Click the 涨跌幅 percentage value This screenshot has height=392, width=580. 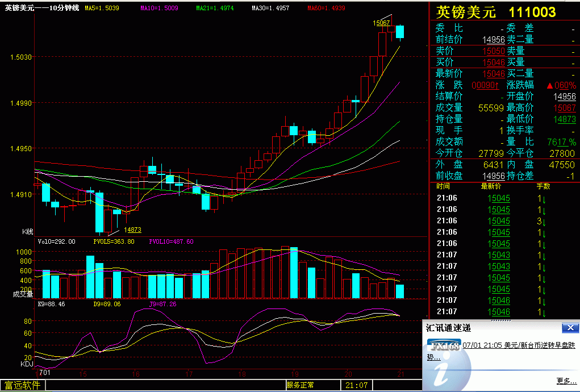[561, 85]
